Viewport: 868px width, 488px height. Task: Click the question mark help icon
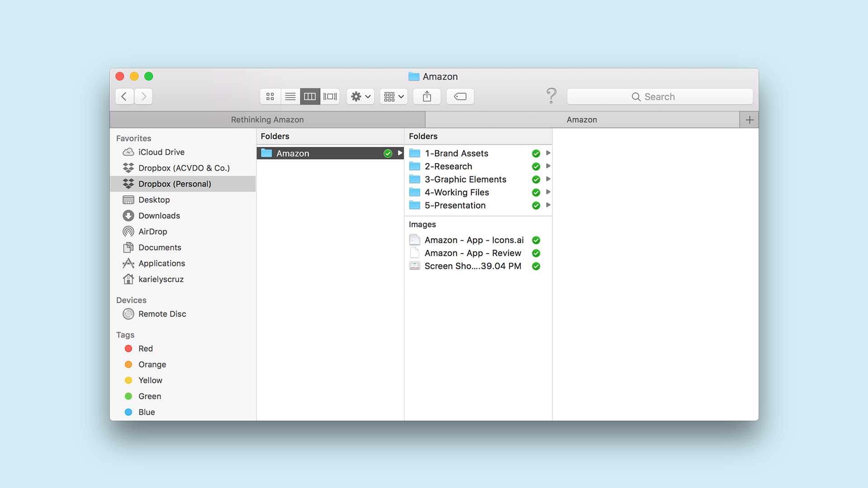pos(551,95)
